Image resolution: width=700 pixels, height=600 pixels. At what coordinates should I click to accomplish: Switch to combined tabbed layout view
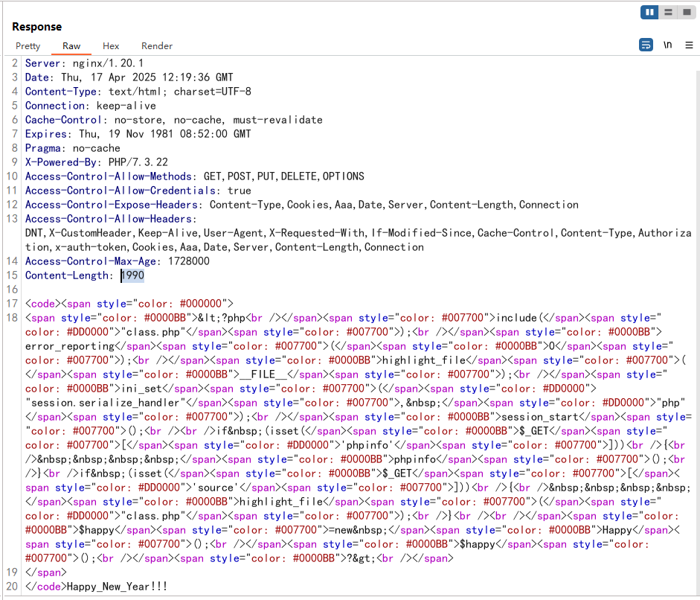685,12
